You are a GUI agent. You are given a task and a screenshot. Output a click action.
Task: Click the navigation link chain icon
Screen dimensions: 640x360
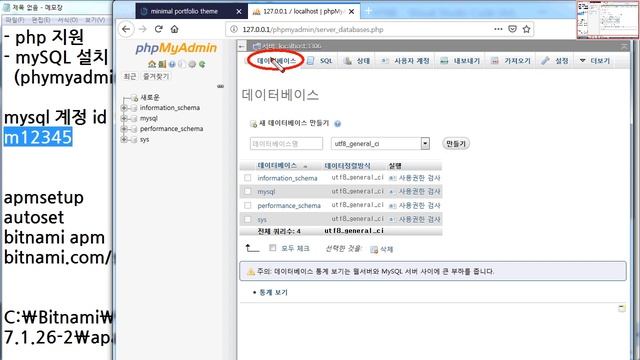click(x=220, y=86)
